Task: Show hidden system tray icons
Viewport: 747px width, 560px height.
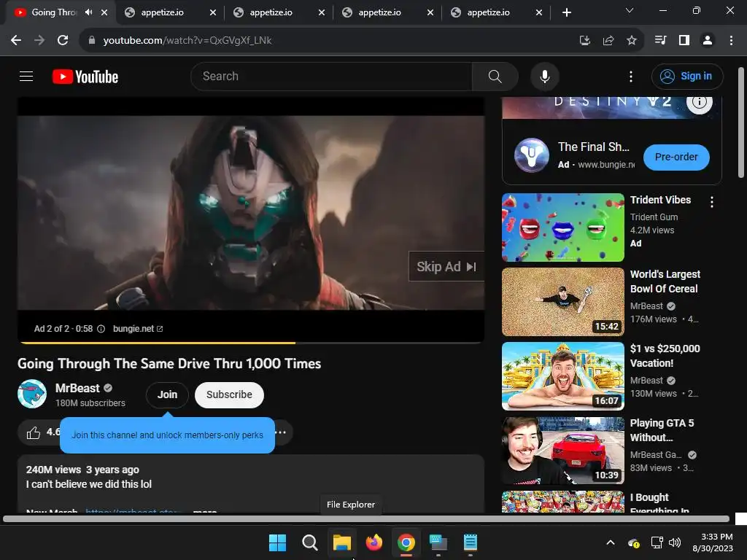Action: click(611, 542)
